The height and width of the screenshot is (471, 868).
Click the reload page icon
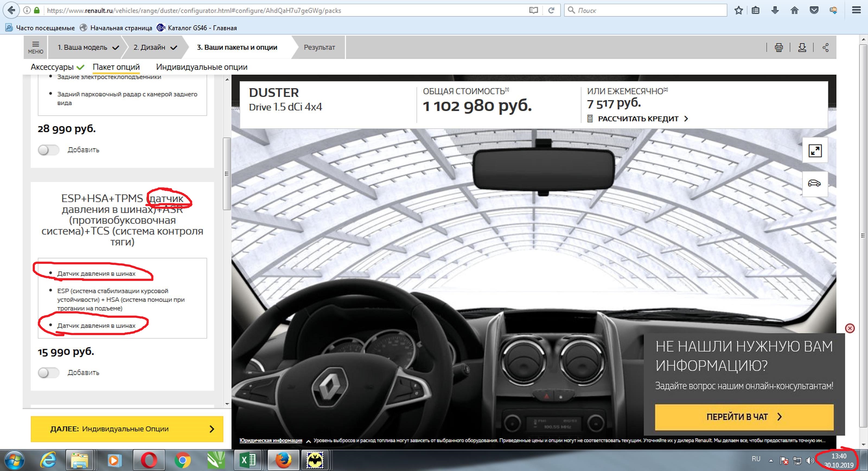click(551, 11)
